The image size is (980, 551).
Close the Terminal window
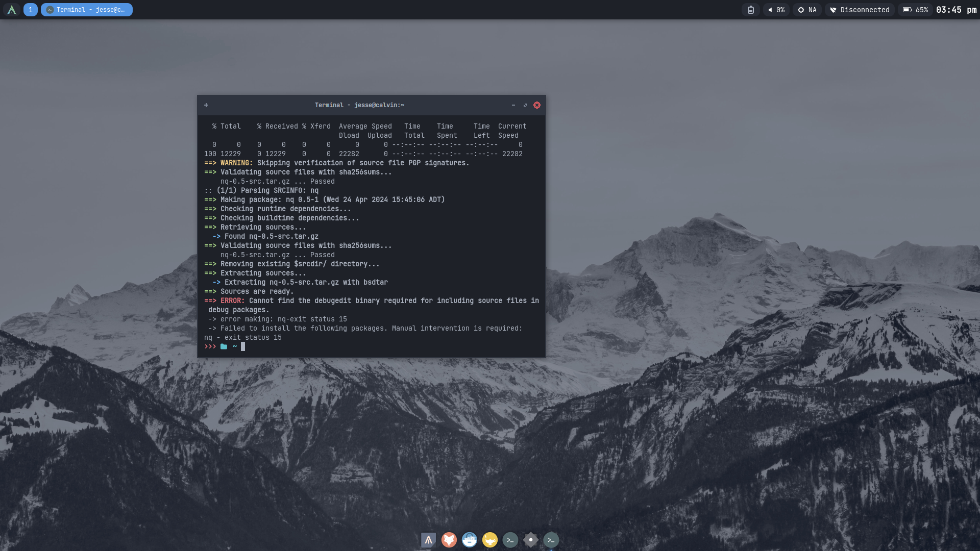click(x=537, y=105)
